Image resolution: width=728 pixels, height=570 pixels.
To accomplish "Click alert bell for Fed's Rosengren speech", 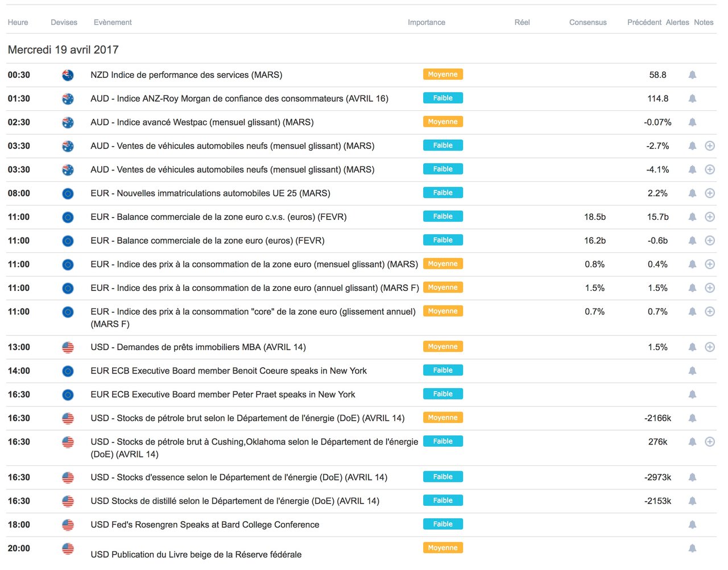I will pos(692,525).
